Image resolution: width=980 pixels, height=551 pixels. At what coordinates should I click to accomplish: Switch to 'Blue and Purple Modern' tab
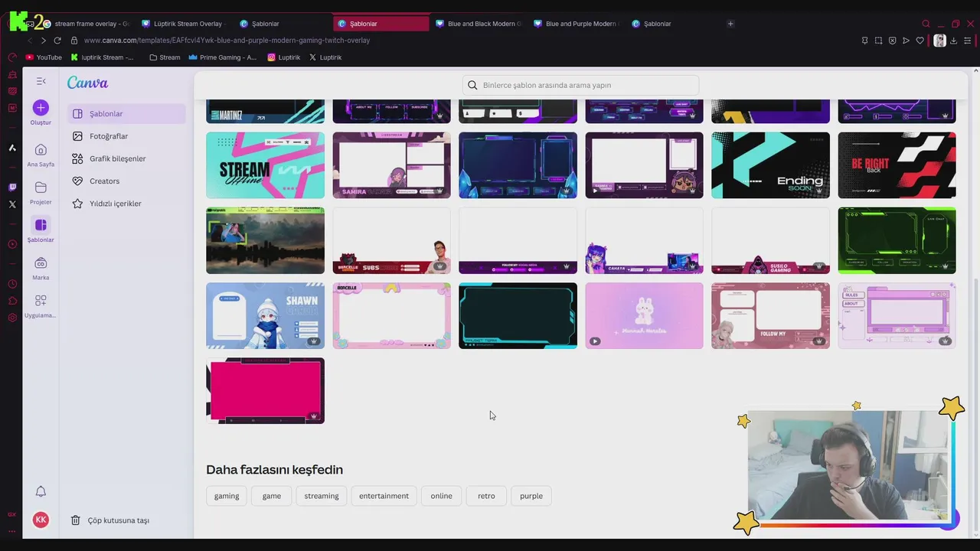click(x=577, y=24)
